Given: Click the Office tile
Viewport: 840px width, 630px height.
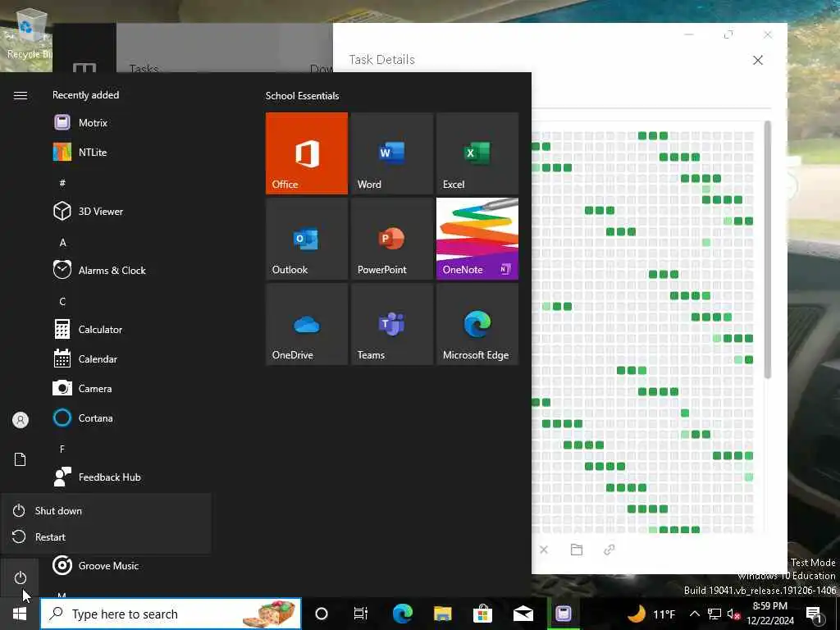Looking at the screenshot, I should click(307, 153).
